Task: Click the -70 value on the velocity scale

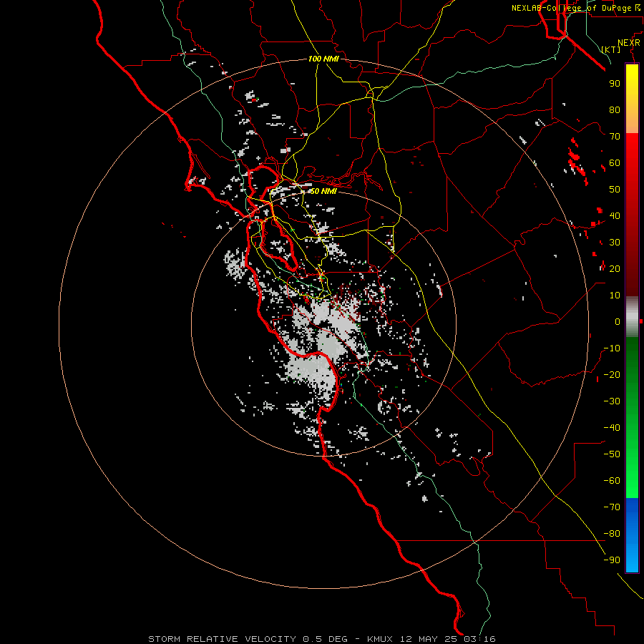Action: (x=612, y=507)
